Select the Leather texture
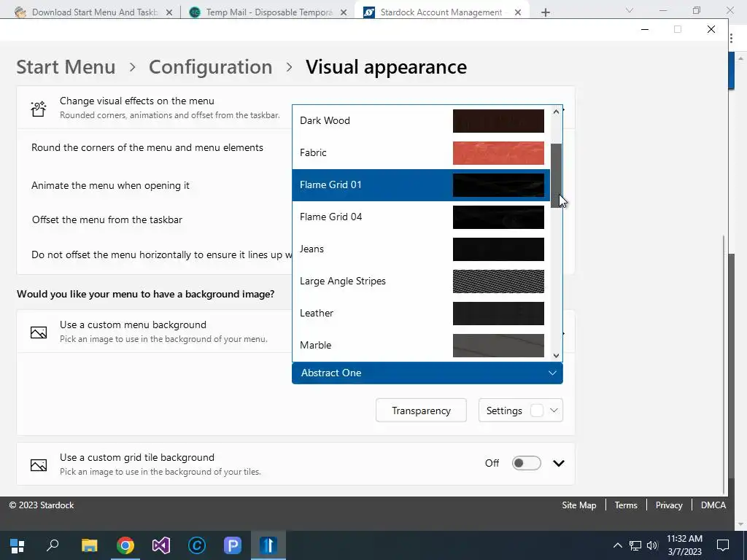 click(x=421, y=314)
